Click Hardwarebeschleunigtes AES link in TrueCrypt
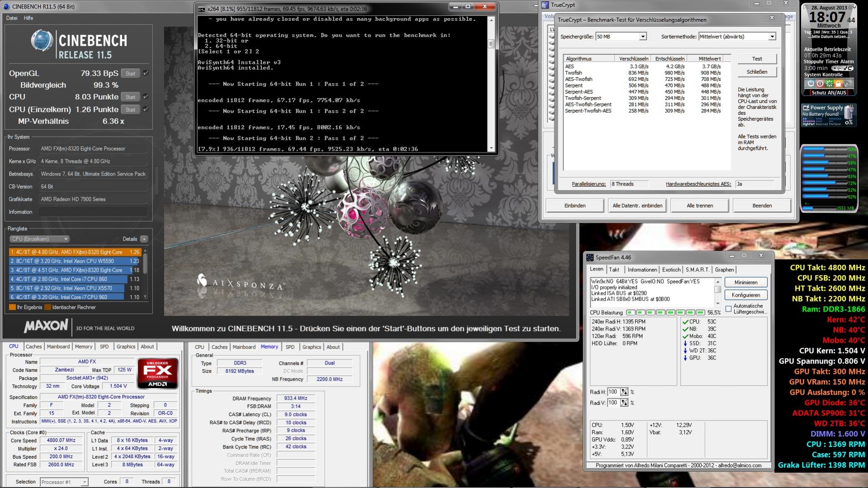This screenshot has height=488, width=868. click(x=698, y=184)
